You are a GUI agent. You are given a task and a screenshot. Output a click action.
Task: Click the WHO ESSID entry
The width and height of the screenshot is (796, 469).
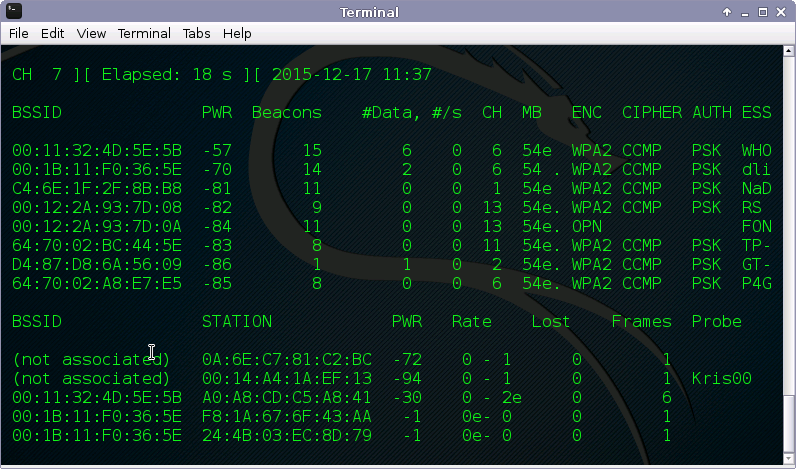(x=756, y=150)
